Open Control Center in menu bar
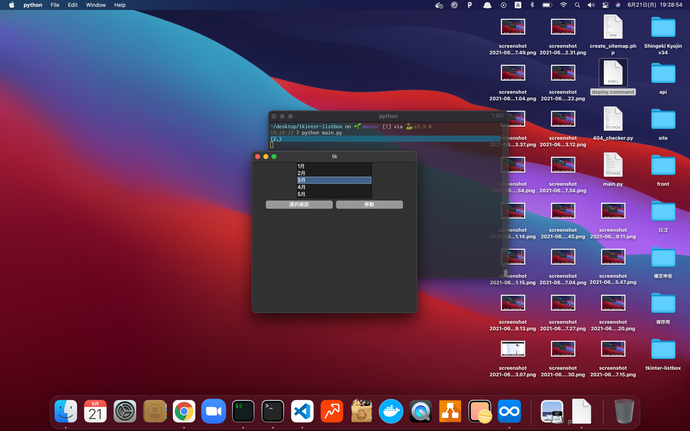Image resolution: width=690 pixels, height=431 pixels. tap(605, 5)
